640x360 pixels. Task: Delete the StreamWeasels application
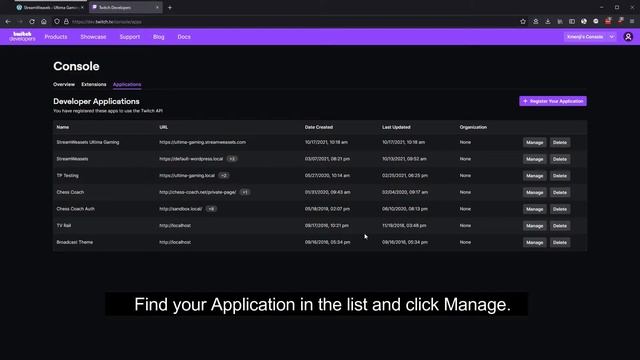click(560, 159)
